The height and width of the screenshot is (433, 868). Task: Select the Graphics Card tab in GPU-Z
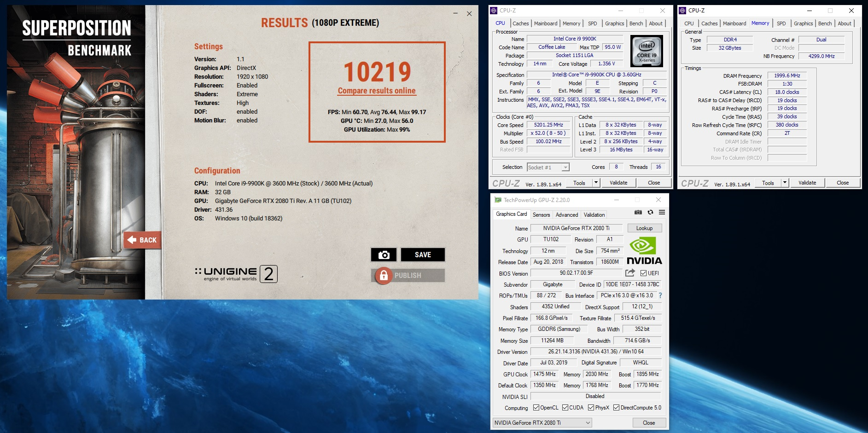511,214
